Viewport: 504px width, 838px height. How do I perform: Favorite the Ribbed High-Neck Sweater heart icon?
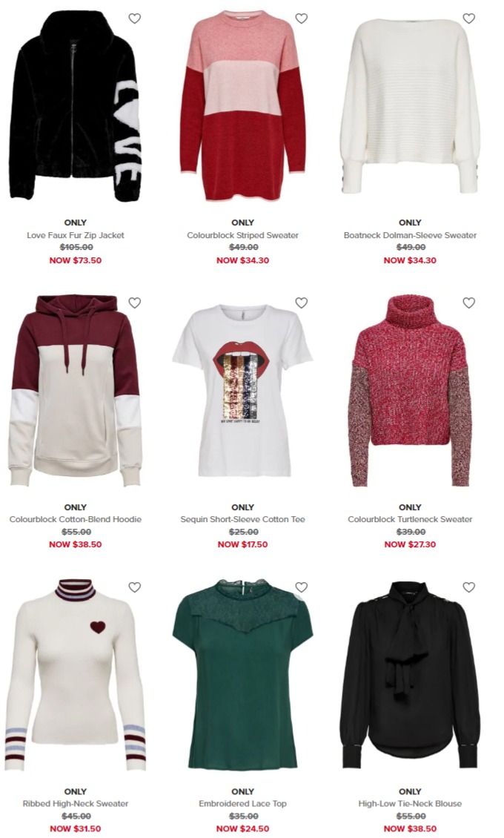(135, 587)
